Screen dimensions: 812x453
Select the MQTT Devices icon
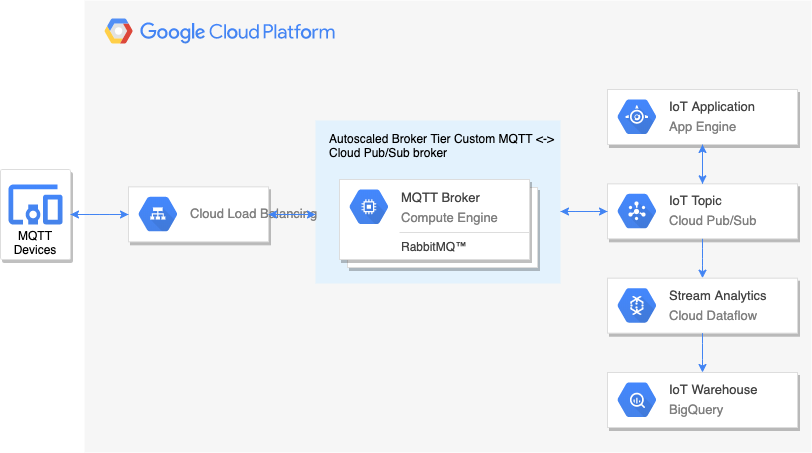pyautogui.click(x=35, y=204)
